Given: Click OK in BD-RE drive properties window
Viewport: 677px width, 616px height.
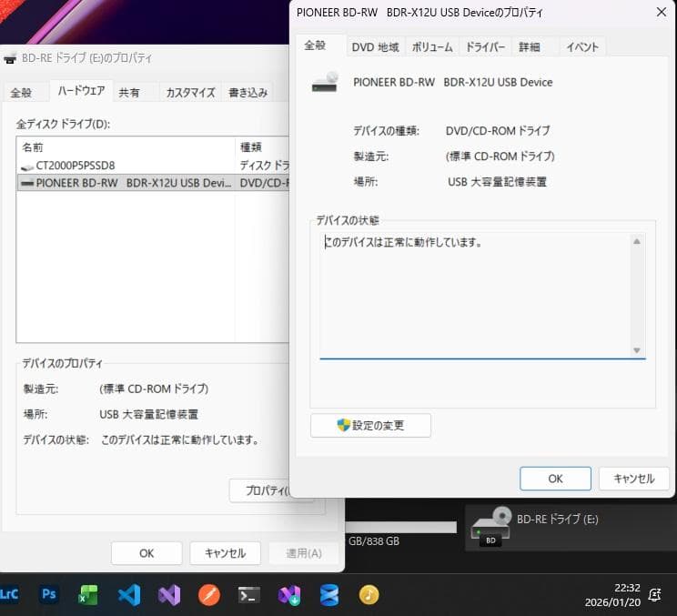Looking at the screenshot, I should [x=147, y=553].
